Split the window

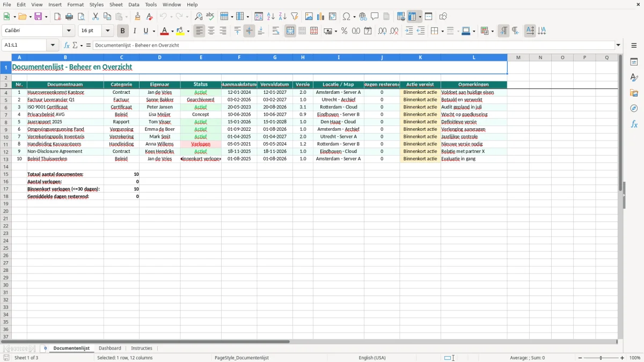429,17
